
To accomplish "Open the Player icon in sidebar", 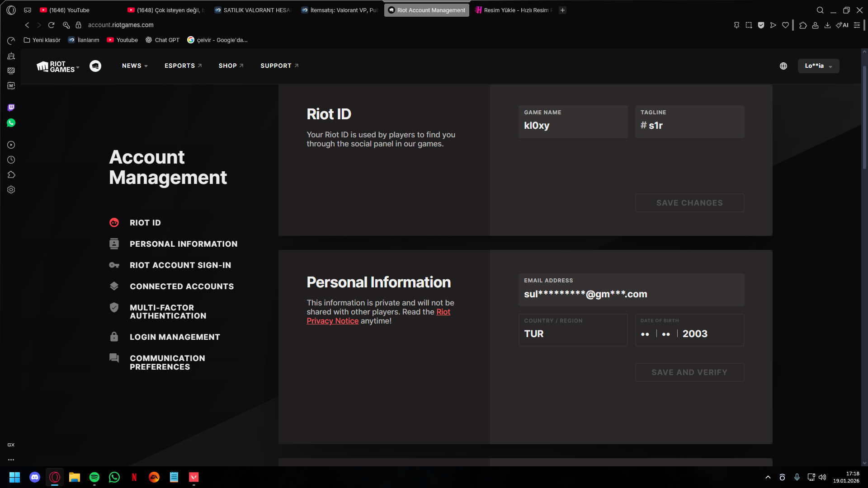I will click(11, 145).
